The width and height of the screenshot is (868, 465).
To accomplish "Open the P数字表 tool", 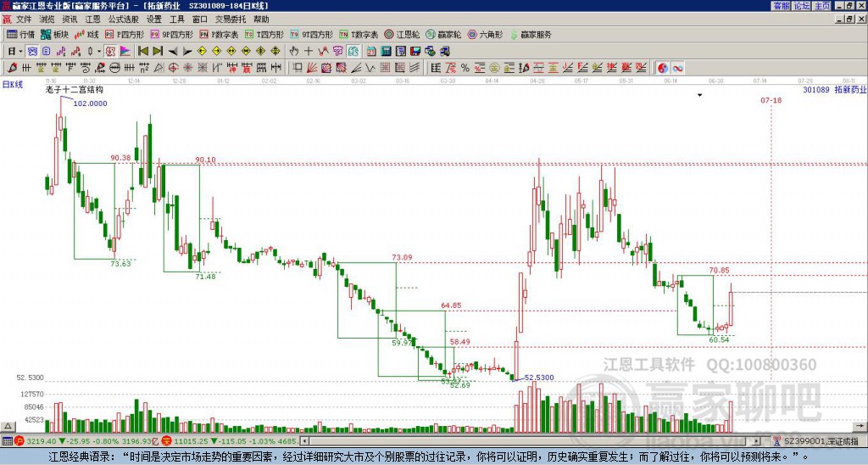I will (219, 34).
